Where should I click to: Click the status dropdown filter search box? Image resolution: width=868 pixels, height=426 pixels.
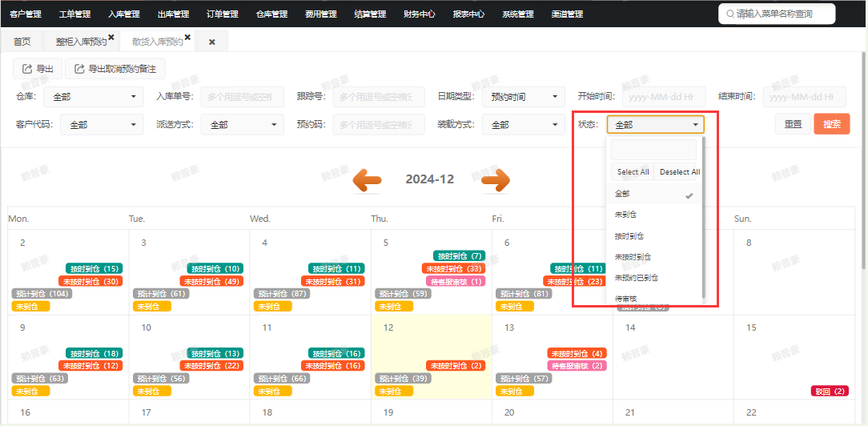tap(653, 150)
